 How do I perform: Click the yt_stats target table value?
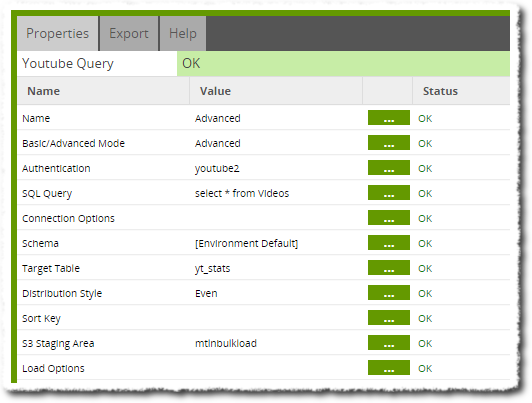point(212,268)
